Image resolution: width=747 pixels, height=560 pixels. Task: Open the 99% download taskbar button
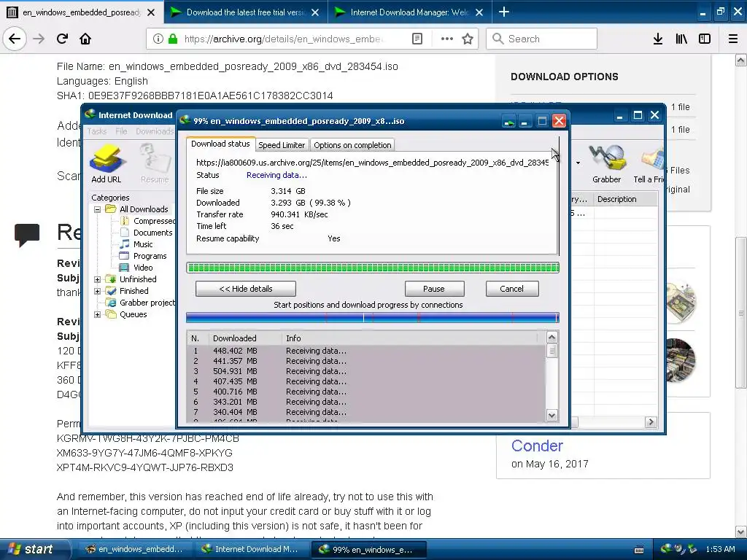(x=368, y=549)
